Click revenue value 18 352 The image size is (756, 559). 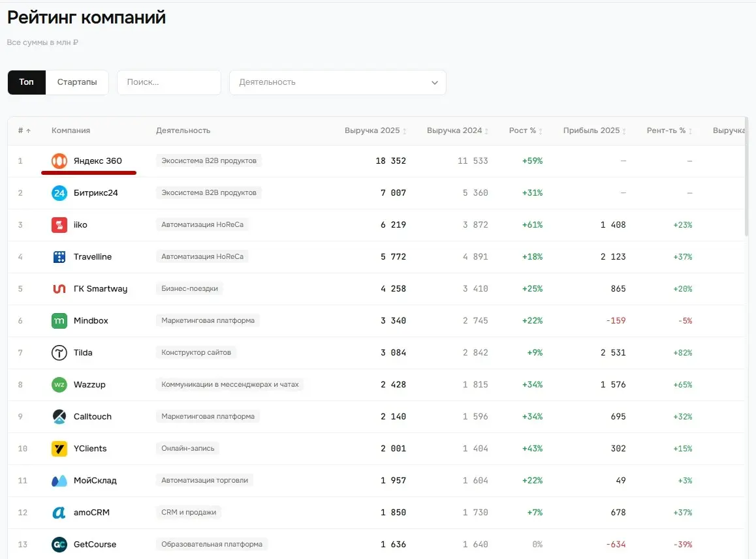[391, 161]
